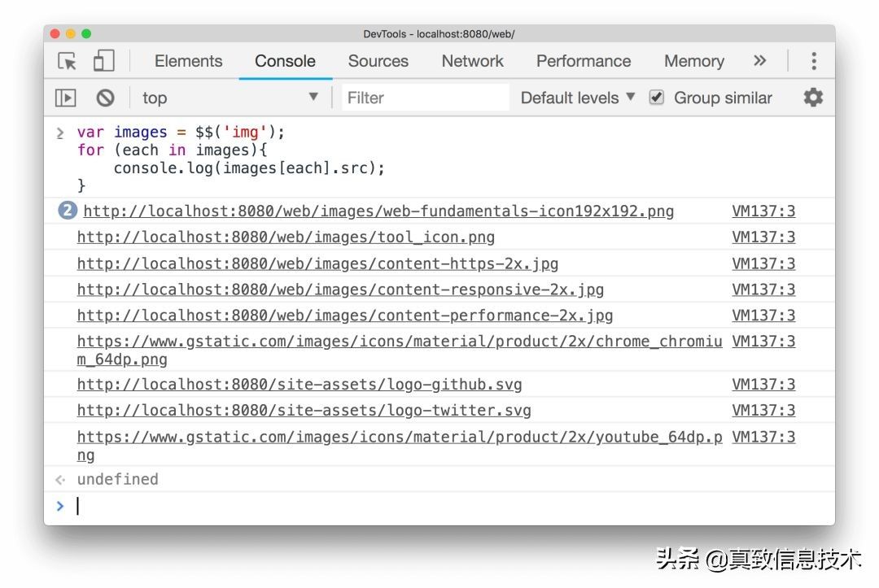Open the vertical three-dot customize menu

(814, 60)
